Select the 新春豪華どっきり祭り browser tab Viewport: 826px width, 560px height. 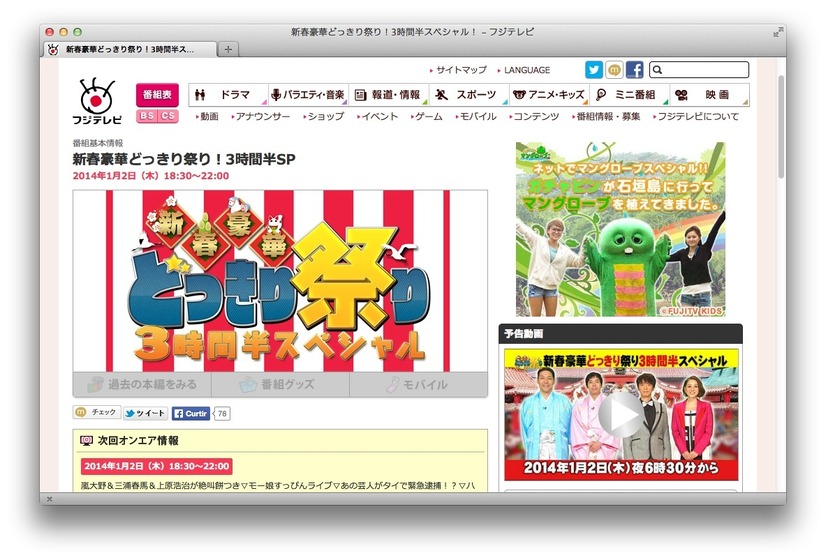click(x=130, y=50)
